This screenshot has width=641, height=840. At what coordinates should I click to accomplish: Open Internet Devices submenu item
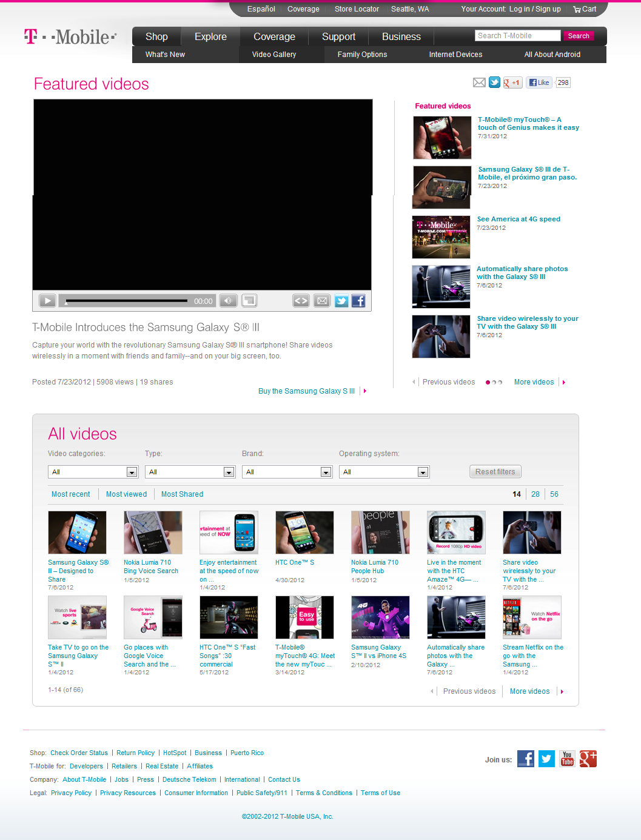[455, 55]
